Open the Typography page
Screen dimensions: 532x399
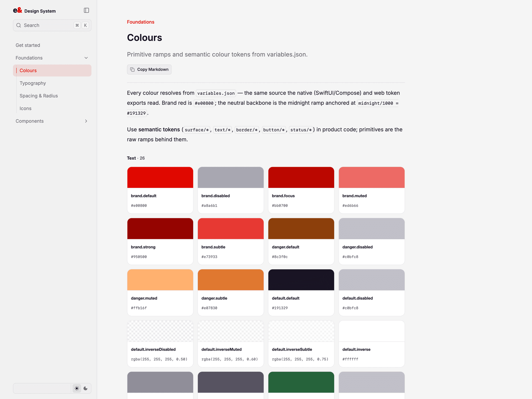tap(33, 83)
